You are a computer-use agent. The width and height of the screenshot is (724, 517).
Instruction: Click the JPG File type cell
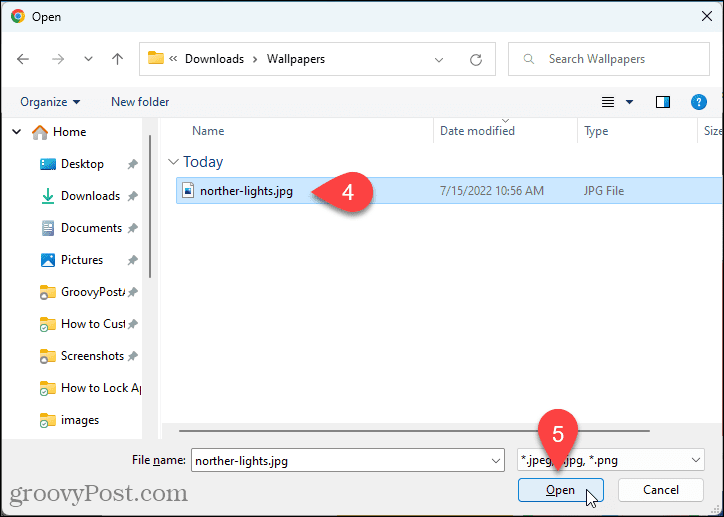click(603, 191)
